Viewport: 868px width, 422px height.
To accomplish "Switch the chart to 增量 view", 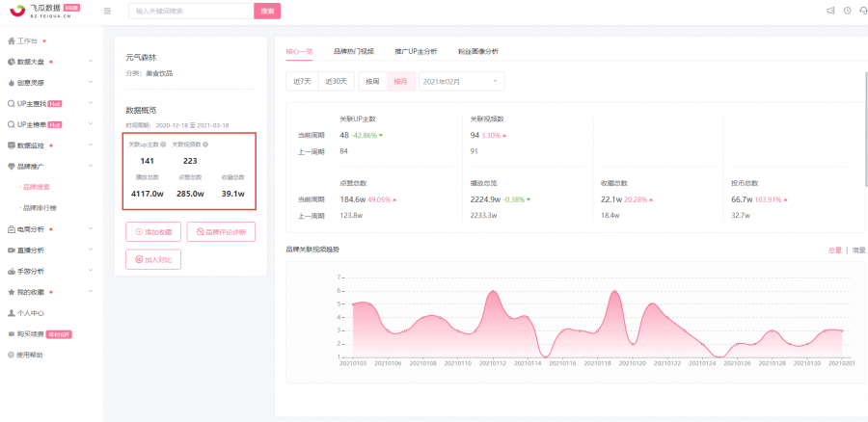I will click(858, 250).
